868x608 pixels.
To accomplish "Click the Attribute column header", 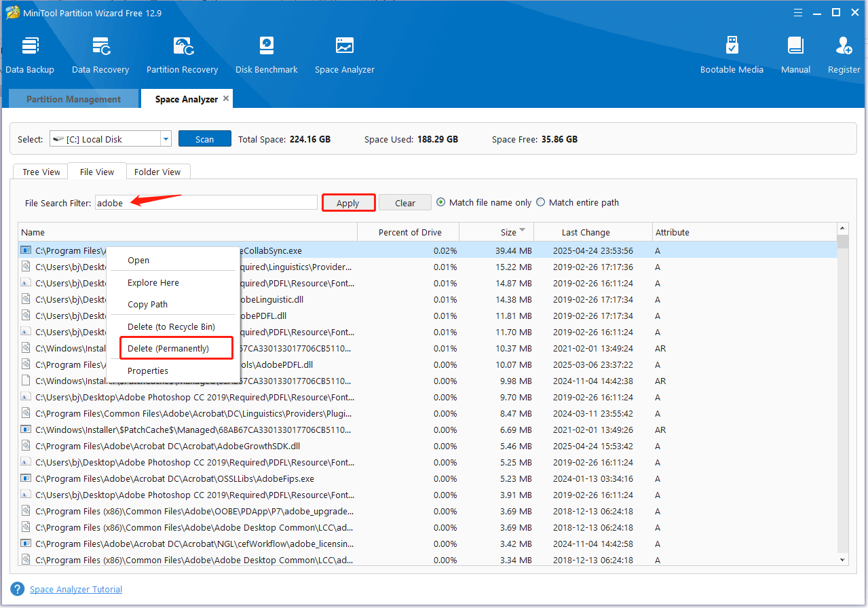I will click(x=744, y=232).
